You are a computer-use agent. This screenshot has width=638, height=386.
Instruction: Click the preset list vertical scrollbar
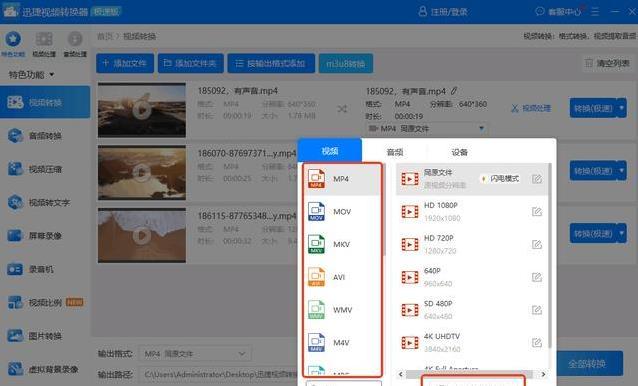click(550, 255)
